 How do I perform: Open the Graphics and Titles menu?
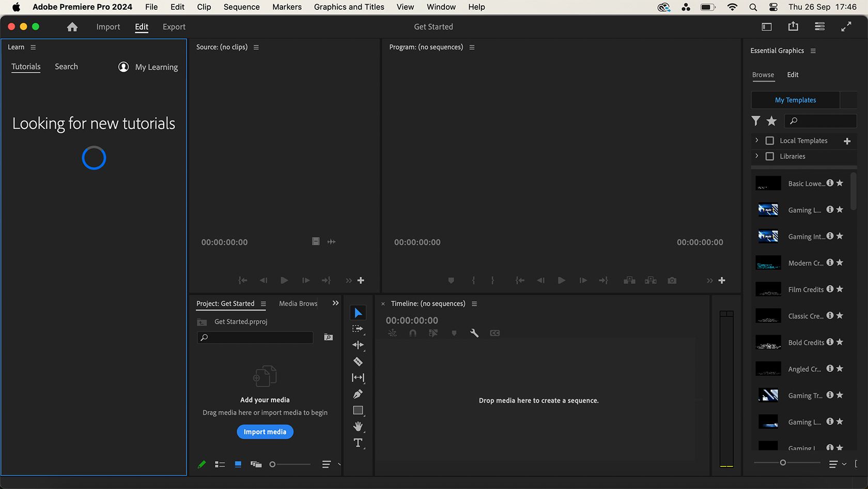pos(349,7)
